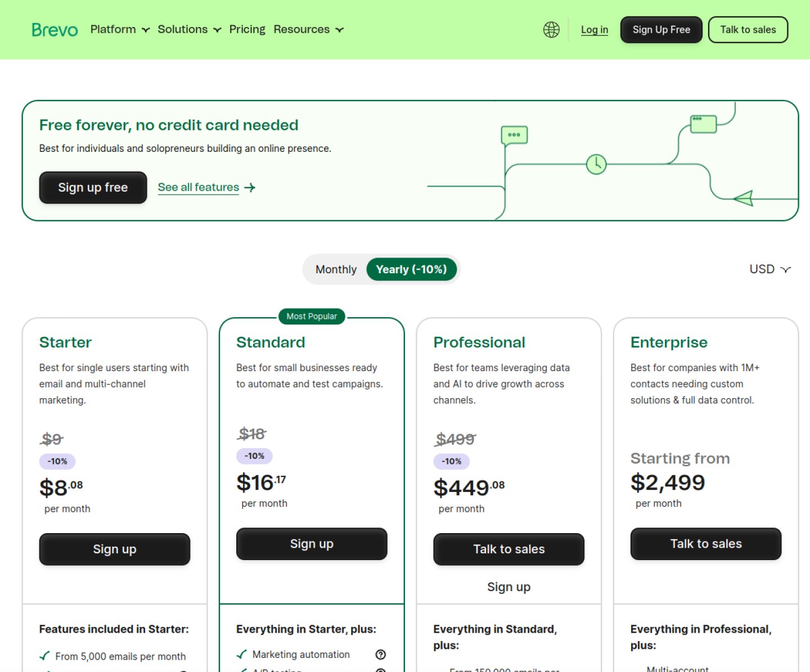Click Talk to sales for Enterprise
This screenshot has width=810, height=672.
(706, 544)
